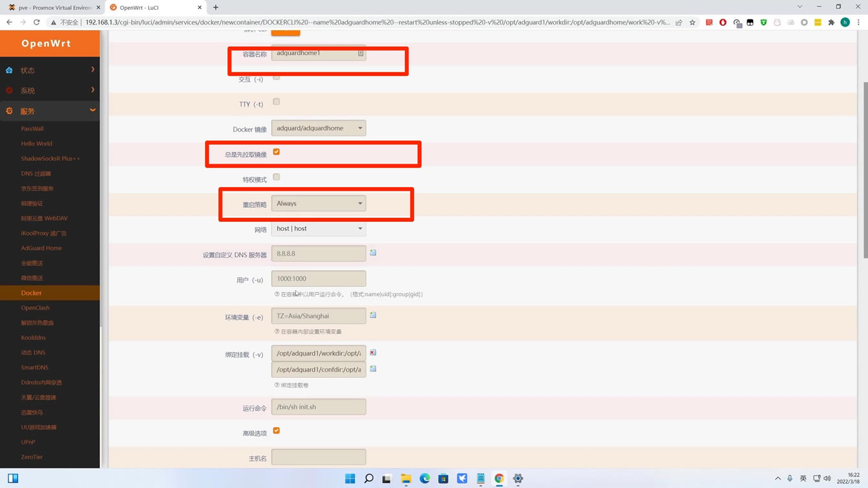Collapse the 服务 menu in the sidebar
This screenshot has height=488, width=868.
point(50,111)
